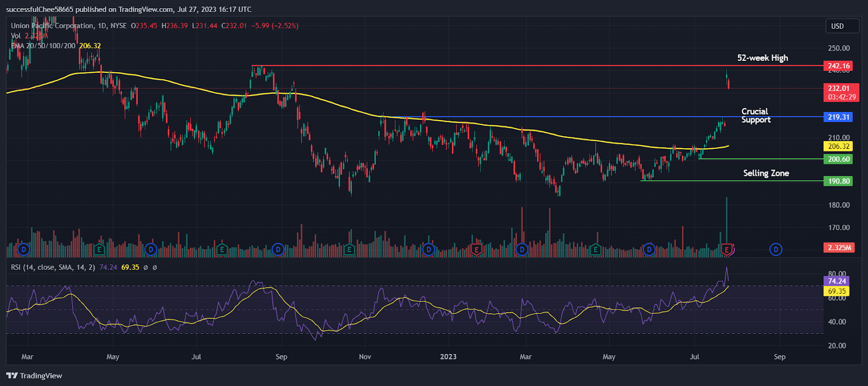The height and width of the screenshot is (386, 868).
Task: Click 250.00 on the price scale
Action: 839,48
